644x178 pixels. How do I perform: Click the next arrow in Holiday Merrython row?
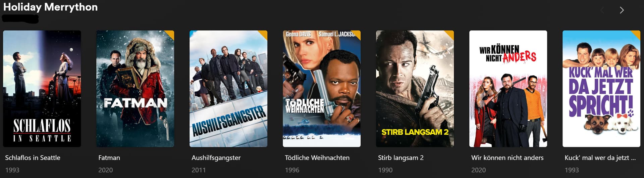[622, 10]
